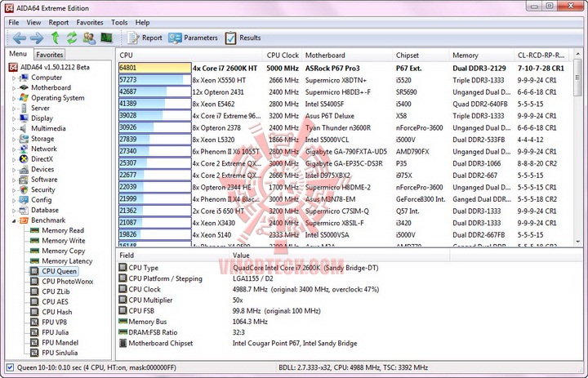Select the Storage tree icon

point(24,139)
